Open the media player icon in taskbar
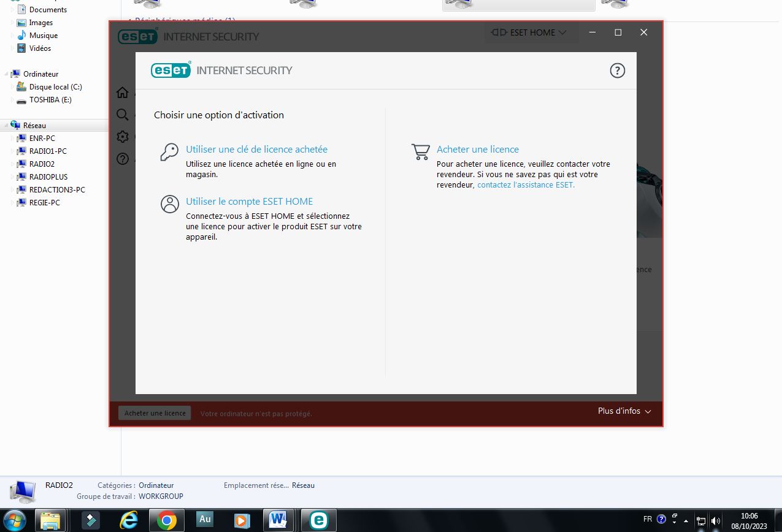Screen dimensions: 782x532 pyautogui.click(x=243, y=520)
